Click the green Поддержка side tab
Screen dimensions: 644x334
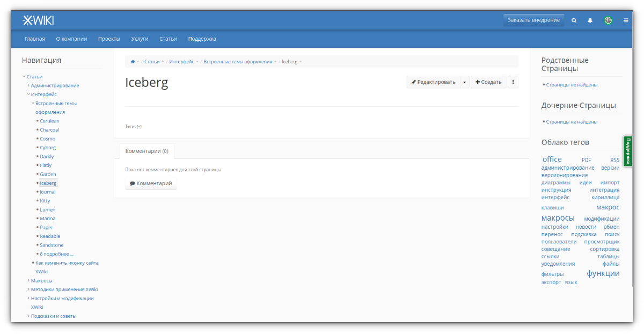coord(628,151)
